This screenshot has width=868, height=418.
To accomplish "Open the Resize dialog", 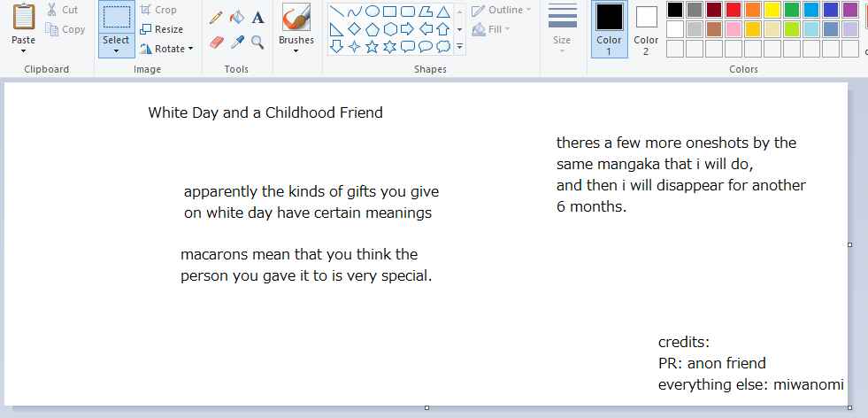I will (161, 29).
